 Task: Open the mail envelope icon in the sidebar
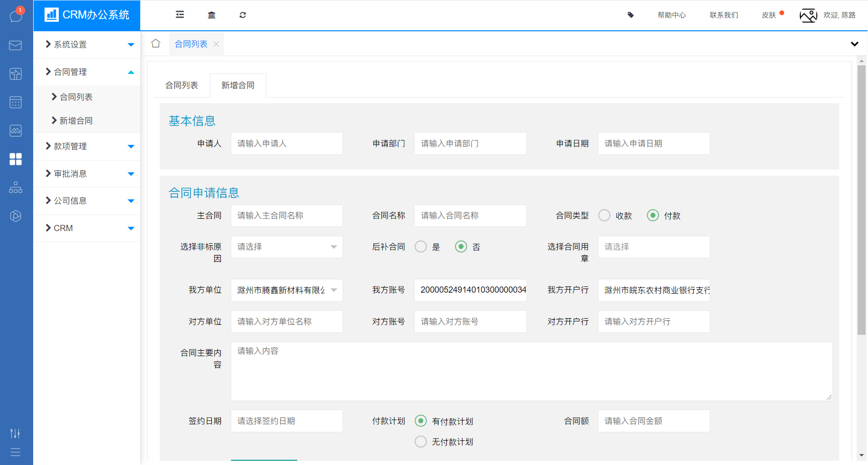click(x=16, y=45)
